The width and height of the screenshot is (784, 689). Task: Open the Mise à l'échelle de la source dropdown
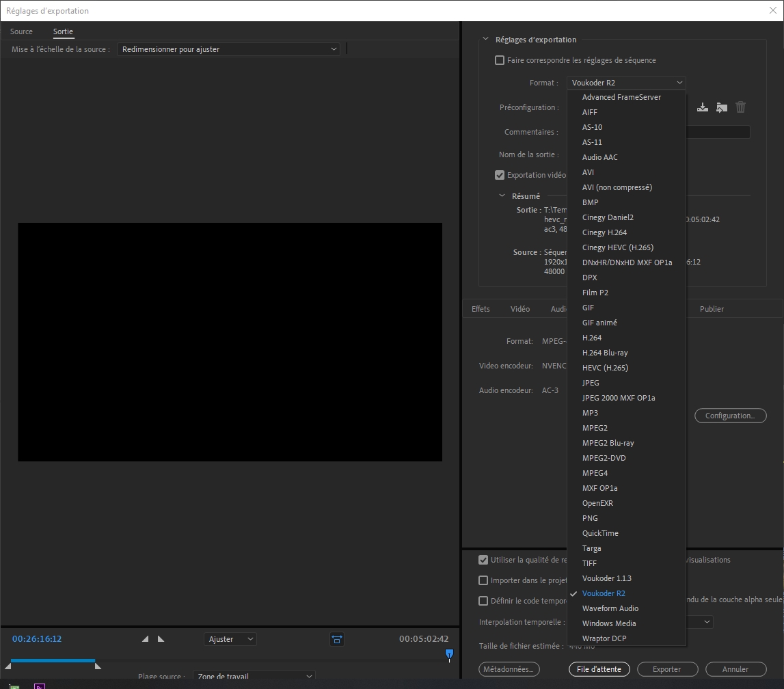228,49
